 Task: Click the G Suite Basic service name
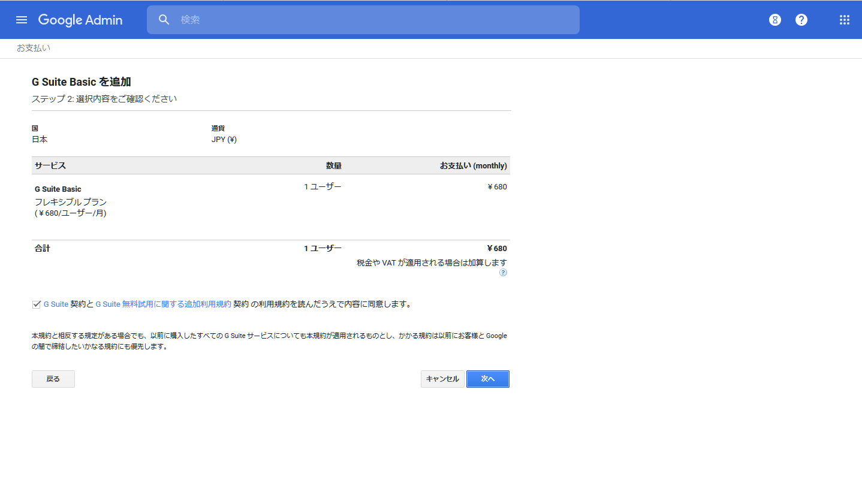(58, 189)
